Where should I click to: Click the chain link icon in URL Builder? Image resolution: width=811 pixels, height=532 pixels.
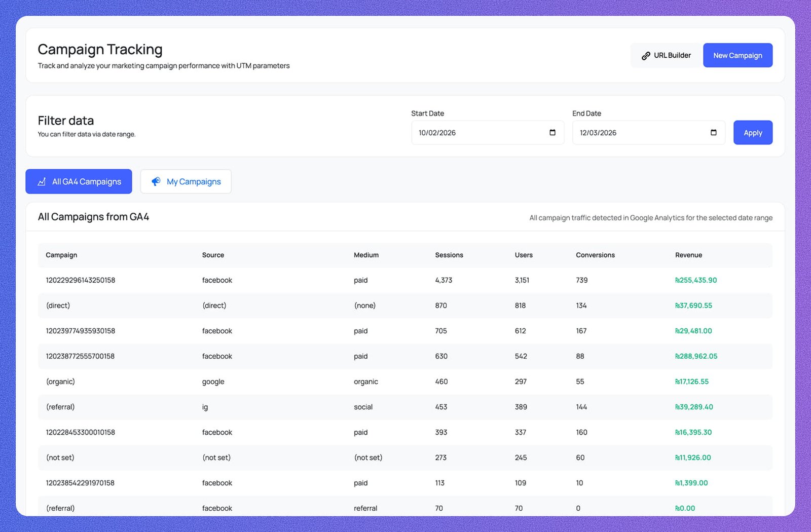coord(646,55)
